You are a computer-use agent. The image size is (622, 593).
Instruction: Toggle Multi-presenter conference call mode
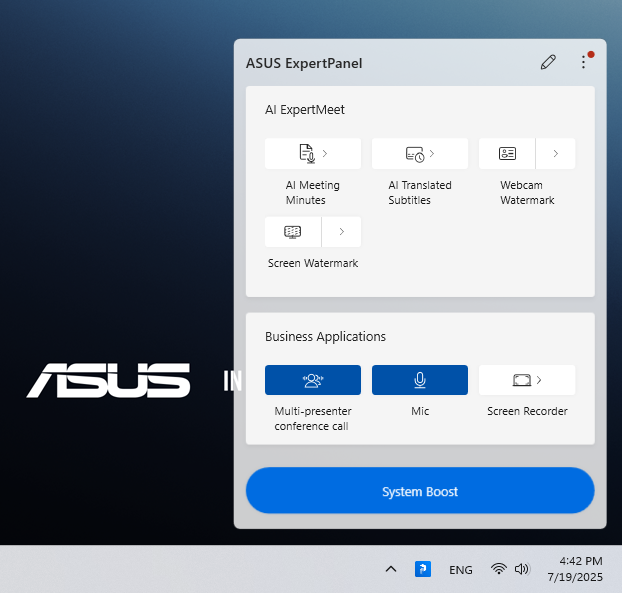[x=313, y=380]
